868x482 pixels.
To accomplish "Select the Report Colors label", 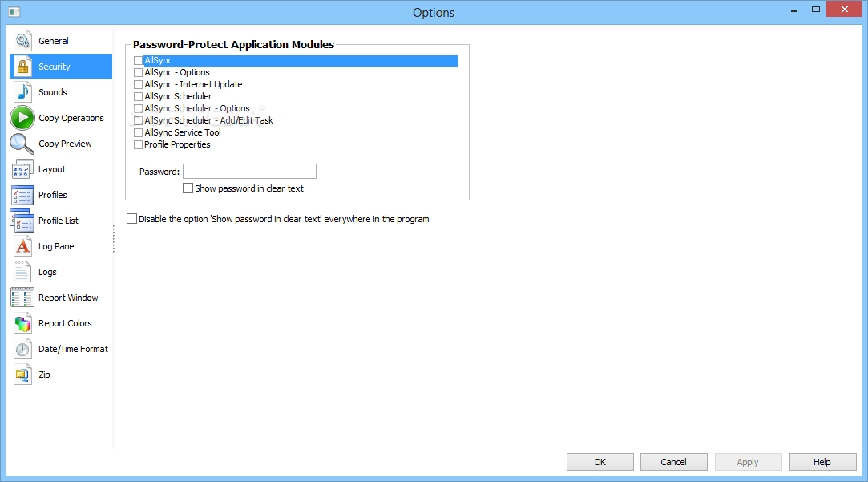I will 65,323.
